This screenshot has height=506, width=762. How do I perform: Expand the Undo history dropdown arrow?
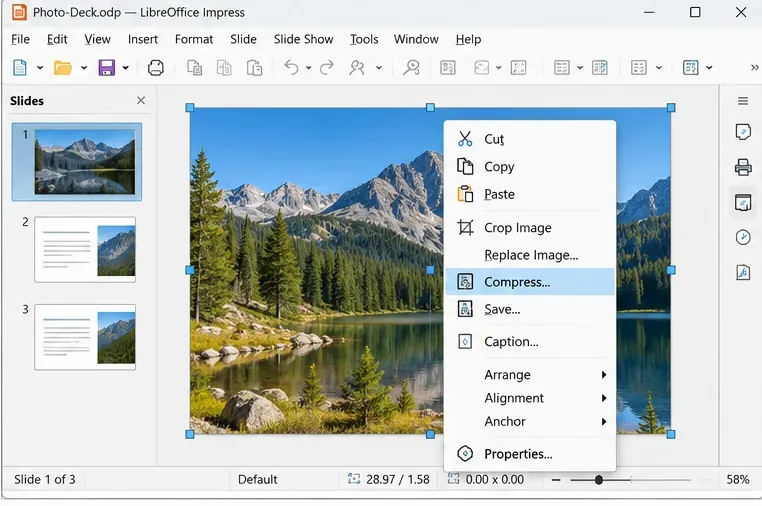[x=308, y=68]
